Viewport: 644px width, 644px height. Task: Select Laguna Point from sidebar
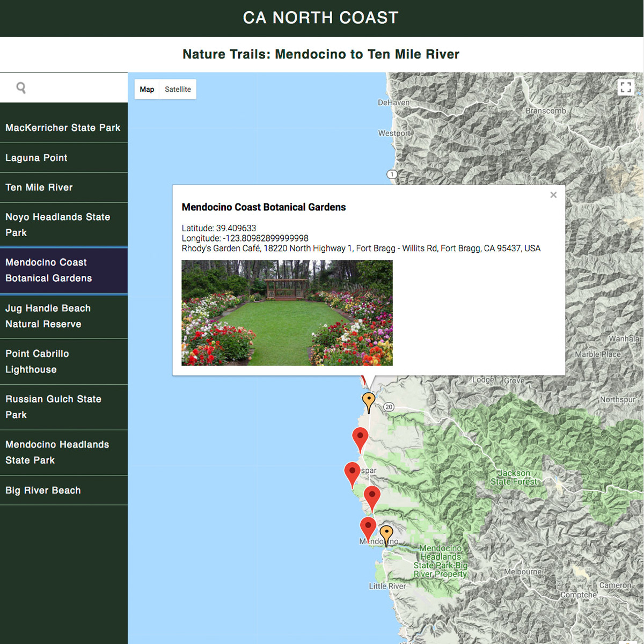(x=64, y=158)
